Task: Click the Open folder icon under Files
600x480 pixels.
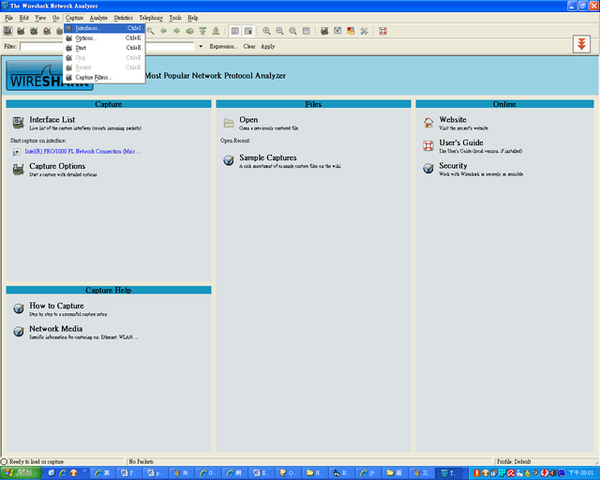Action: [229, 122]
